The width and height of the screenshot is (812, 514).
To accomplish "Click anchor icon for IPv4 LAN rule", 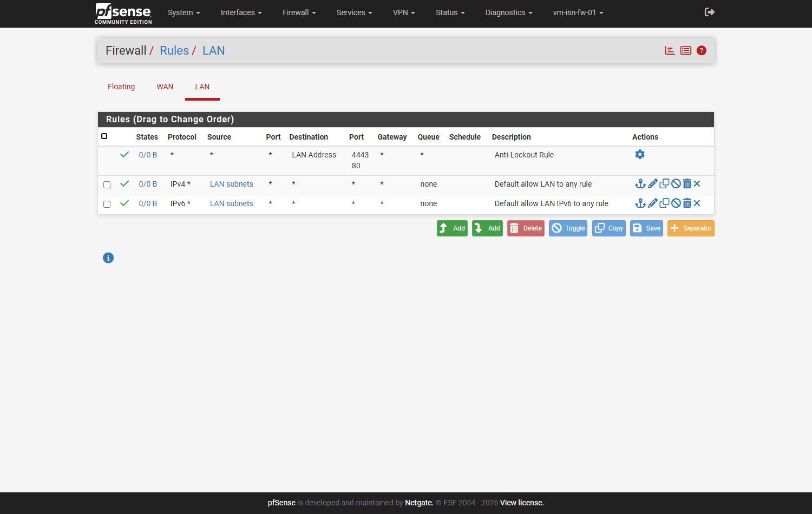I will tap(640, 184).
